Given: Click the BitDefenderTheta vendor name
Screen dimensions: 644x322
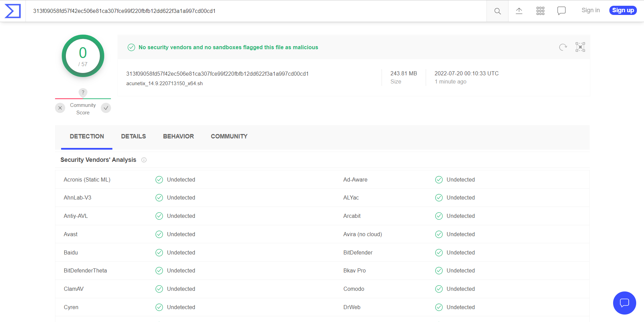Looking at the screenshot, I should coord(85,270).
